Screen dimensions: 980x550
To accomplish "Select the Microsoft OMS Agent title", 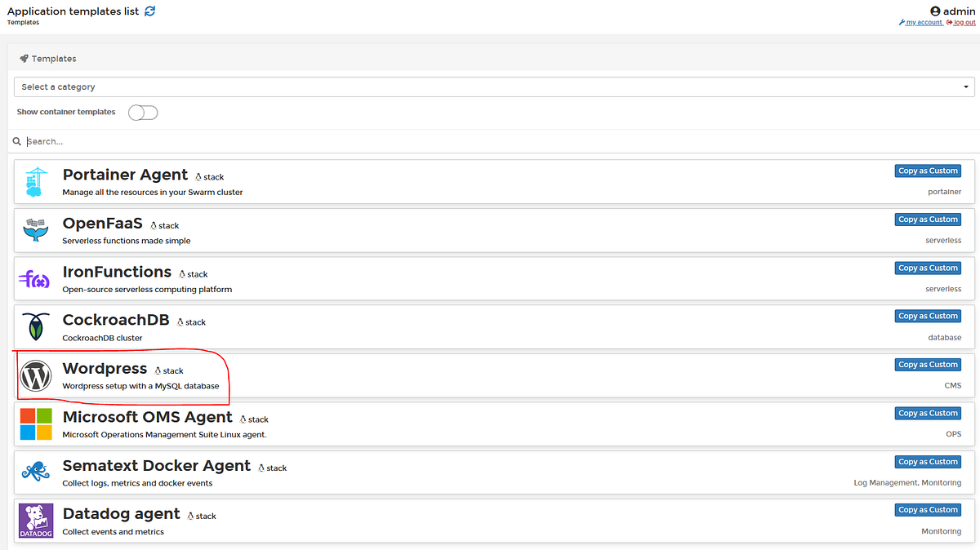I will [x=148, y=417].
